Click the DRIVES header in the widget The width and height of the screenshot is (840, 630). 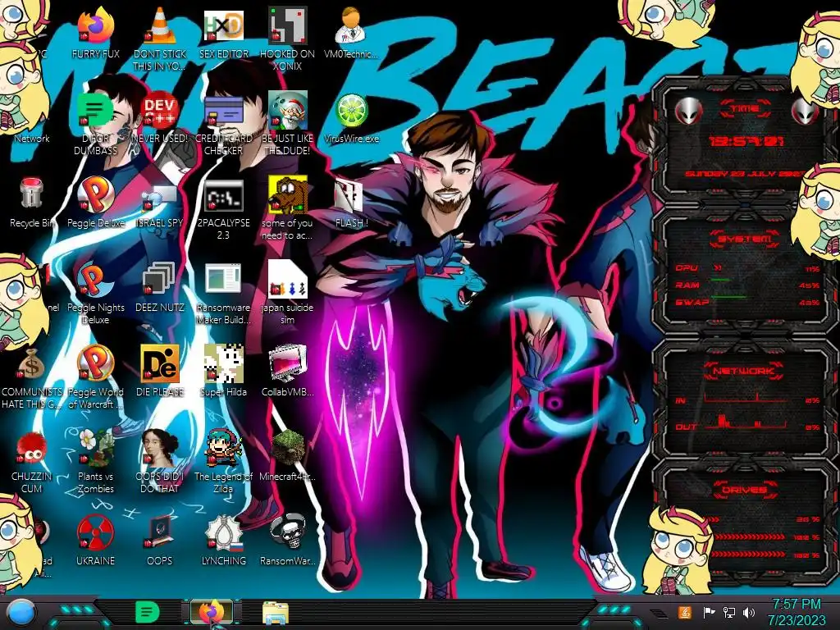(x=743, y=490)
